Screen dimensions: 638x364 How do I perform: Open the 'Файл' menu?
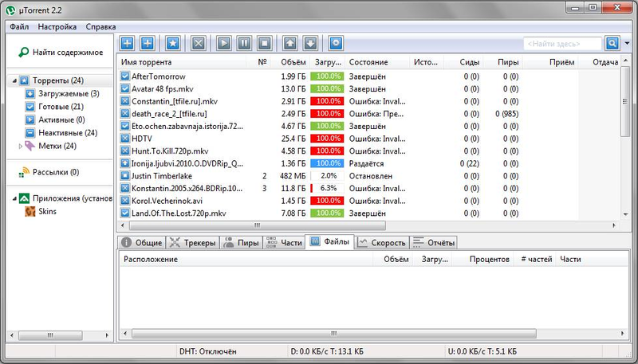coord(19,27)
